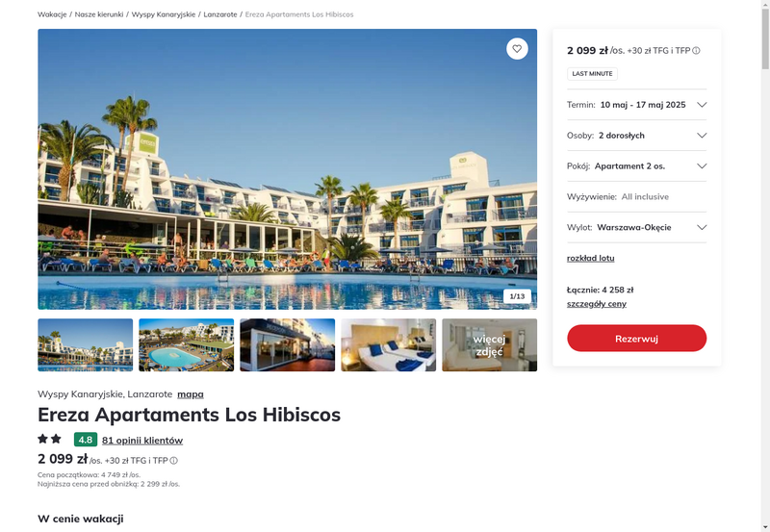Open info icon beside TFG i TFP under hotel title
Image resolution: width=770 pixels, height=532 pixels.
174,461
